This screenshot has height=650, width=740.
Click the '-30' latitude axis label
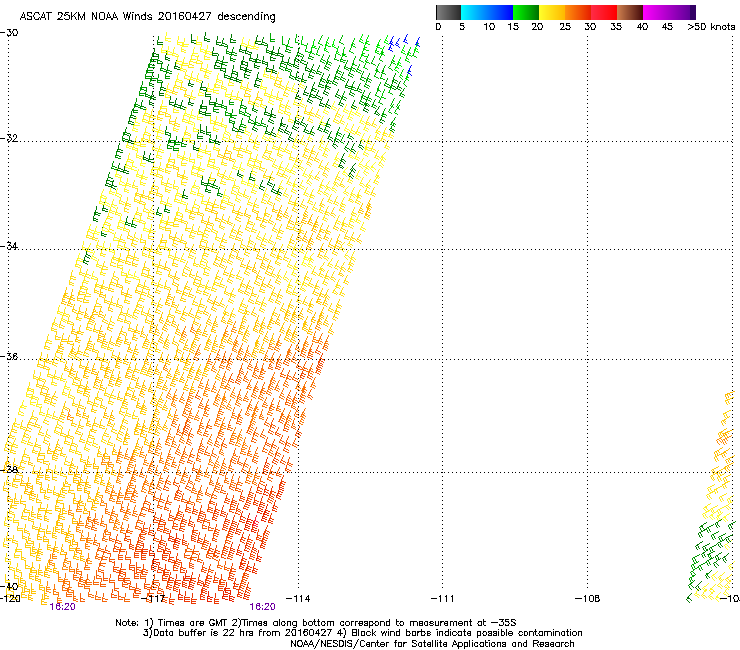pyautogui.click(x=9, y=33)
